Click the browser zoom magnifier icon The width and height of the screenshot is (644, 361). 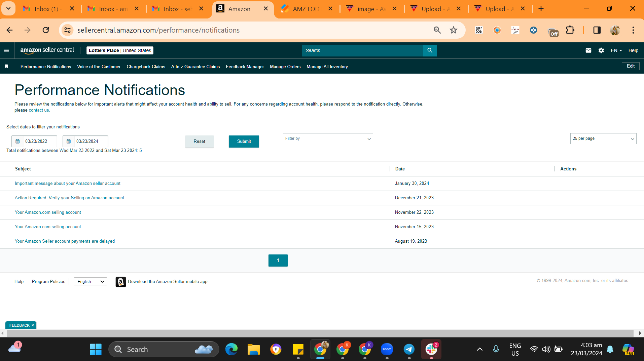[437, 30]
